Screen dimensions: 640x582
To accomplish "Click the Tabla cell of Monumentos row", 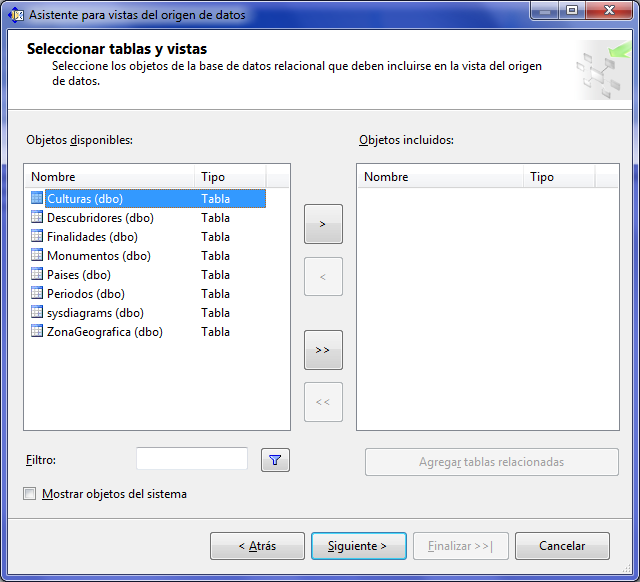I will click(x=216, y=256).
